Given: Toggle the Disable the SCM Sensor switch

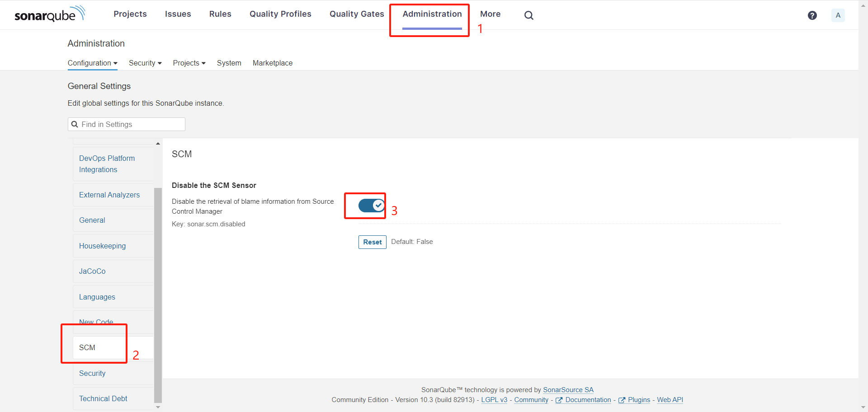Looking at the screenshot, I should (371, 206).
